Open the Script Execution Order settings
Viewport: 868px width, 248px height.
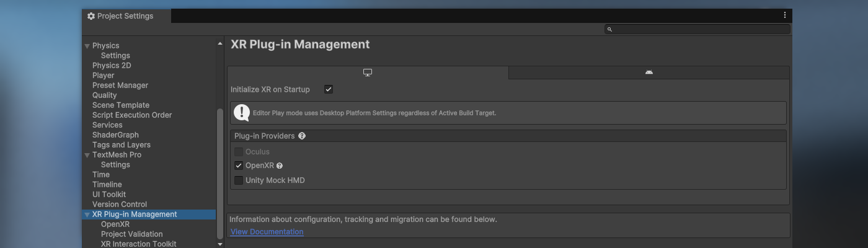(x=132, y=115)
